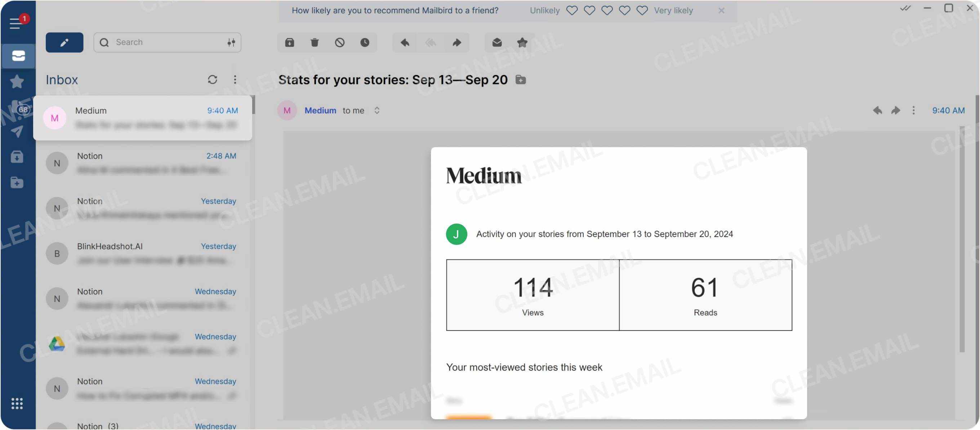
Task: Toggle the search filter icon
Action: pyautogui.click(x=230, y=42)
